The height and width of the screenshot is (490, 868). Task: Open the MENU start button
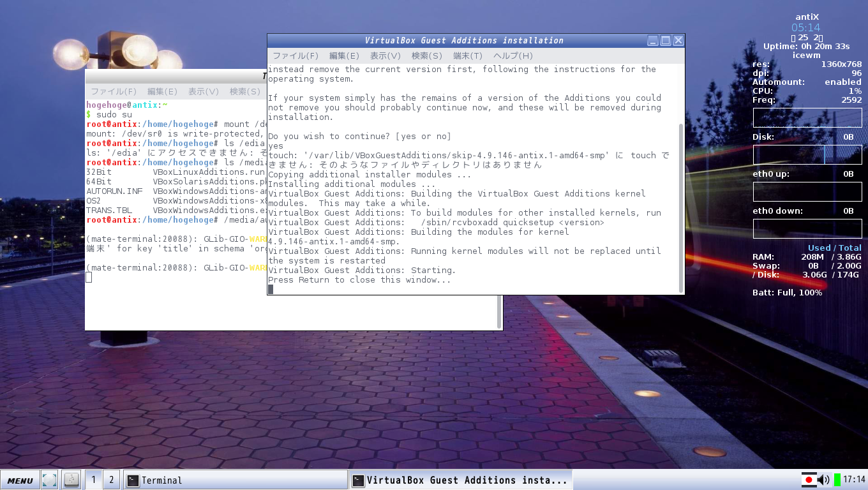pos(20,480)
